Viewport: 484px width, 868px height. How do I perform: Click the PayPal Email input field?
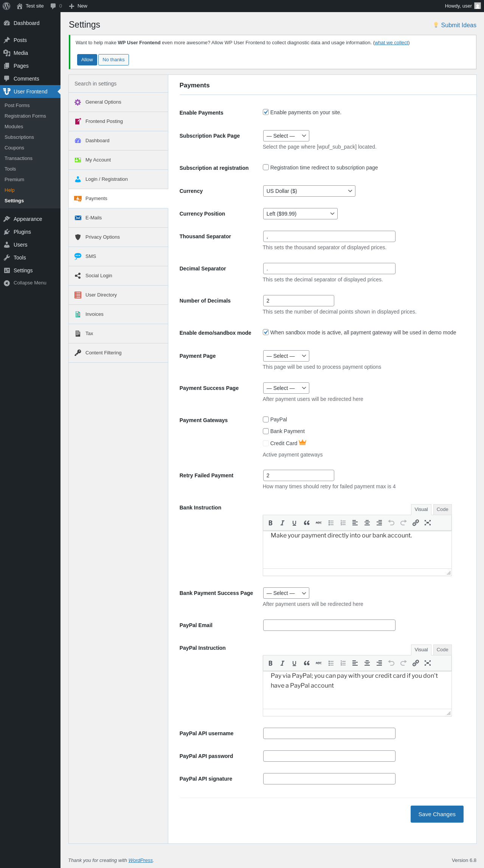[x=329, y=625]
